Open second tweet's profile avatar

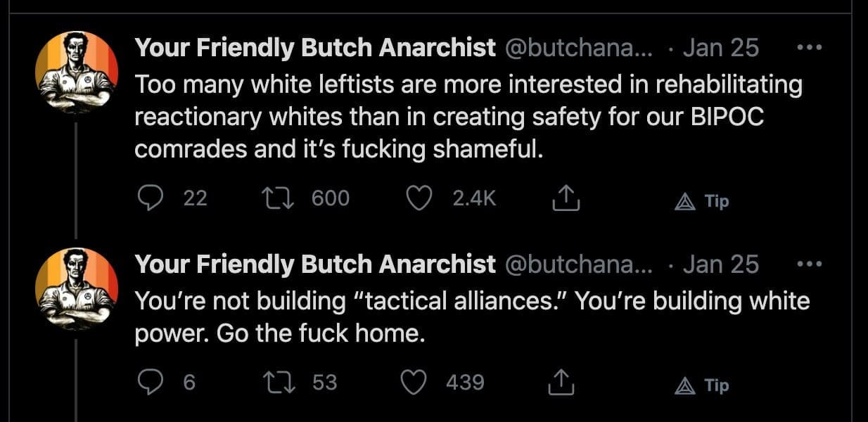click(77, 288)
